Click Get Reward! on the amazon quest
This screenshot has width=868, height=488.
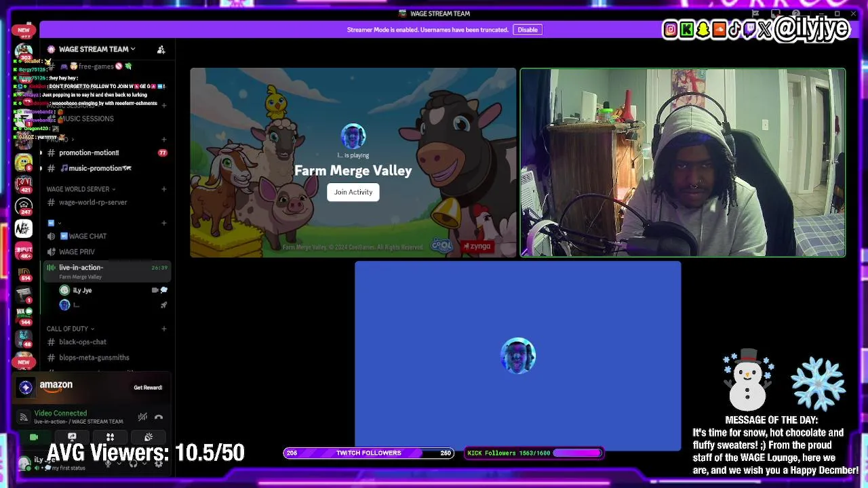[x=148, y=388]
